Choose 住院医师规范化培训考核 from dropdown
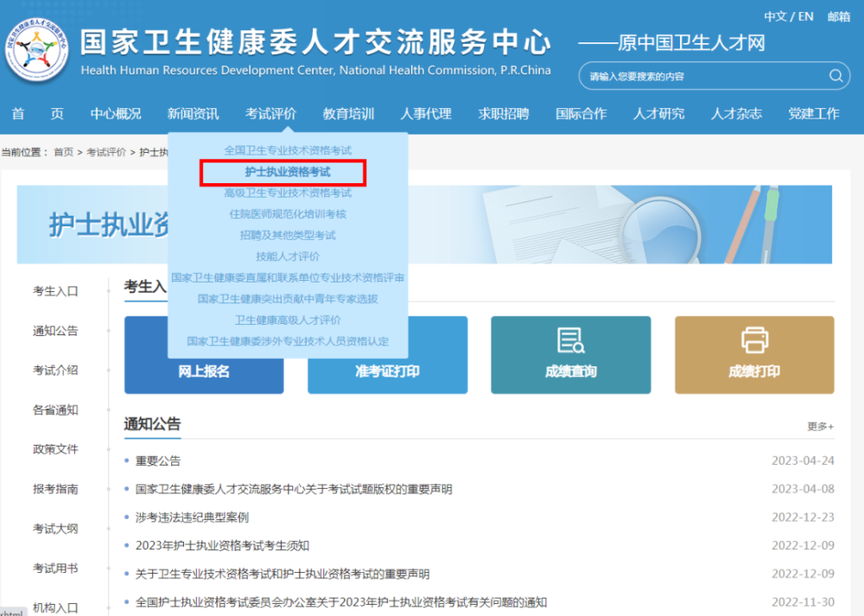 coord(288,214)
